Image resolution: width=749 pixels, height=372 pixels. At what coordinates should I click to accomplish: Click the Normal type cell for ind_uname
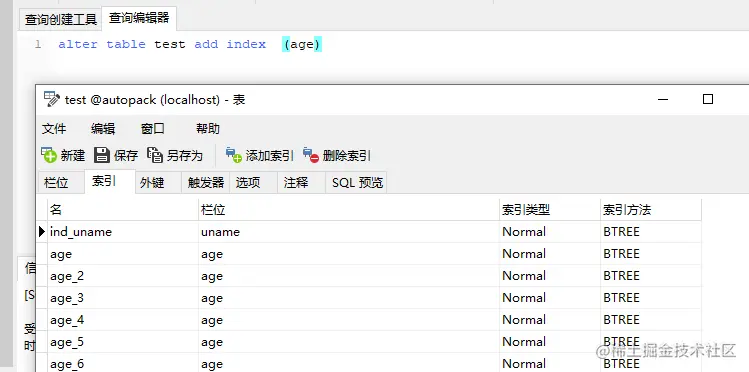tap(550, 232)
